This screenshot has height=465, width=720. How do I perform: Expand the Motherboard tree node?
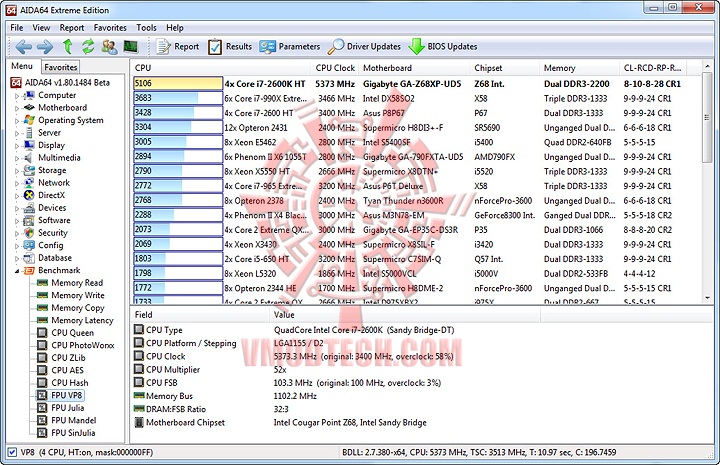pos(17,108)
